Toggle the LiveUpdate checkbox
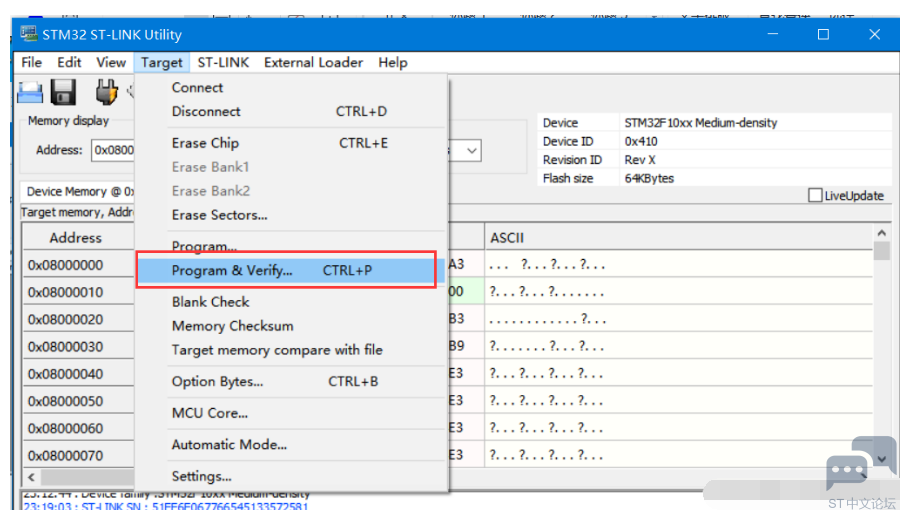Screen dimensions: 905x519 pos(815,196)
